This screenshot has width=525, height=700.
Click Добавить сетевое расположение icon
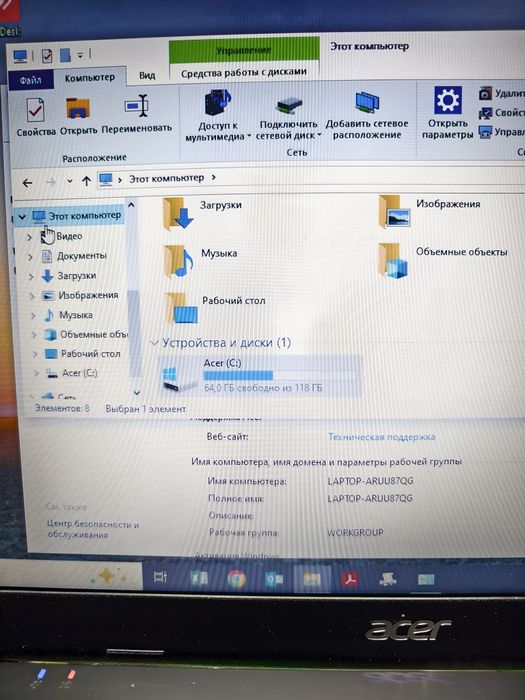[367, 104]
